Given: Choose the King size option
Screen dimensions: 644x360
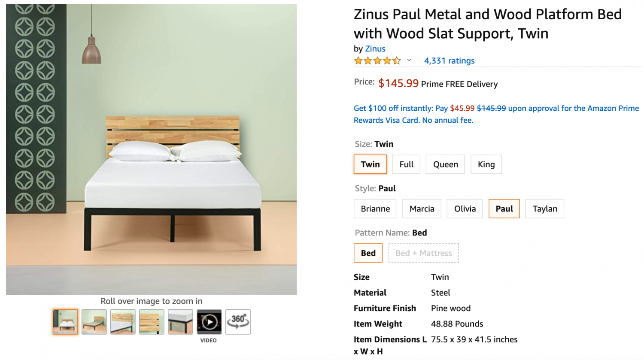Looking at the screenshot, I should (486, 164).
